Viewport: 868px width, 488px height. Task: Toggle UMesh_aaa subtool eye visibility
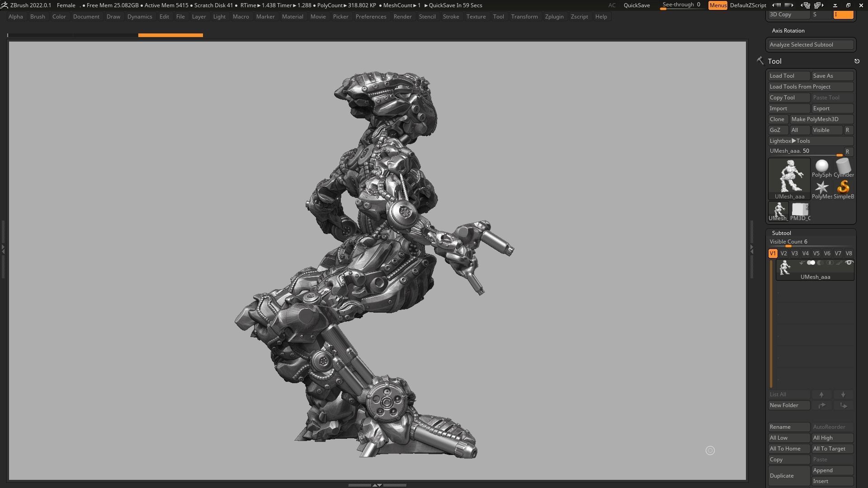click(849, 263)
